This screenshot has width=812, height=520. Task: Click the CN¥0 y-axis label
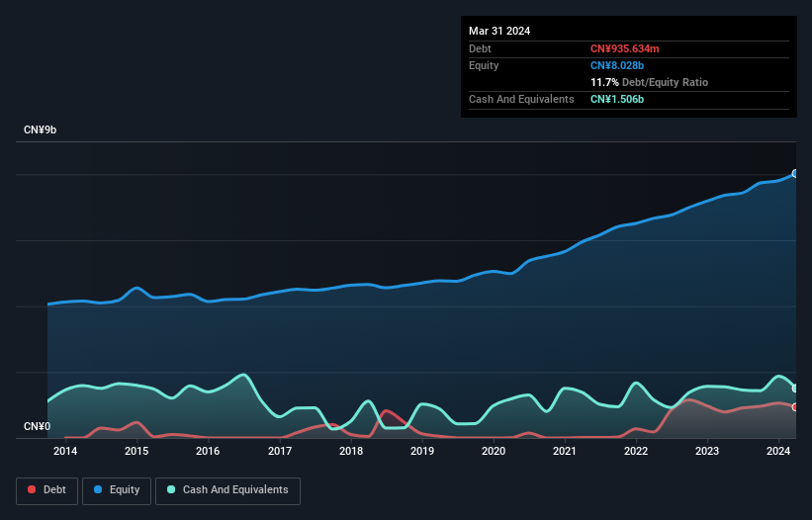(x=38, y=426)
